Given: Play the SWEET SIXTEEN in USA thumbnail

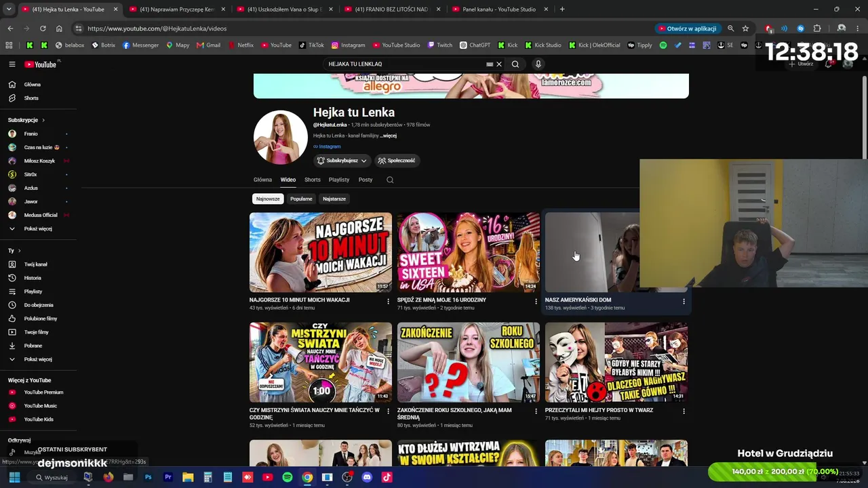Looking at the screenshot, I should (x=469, y=252).
